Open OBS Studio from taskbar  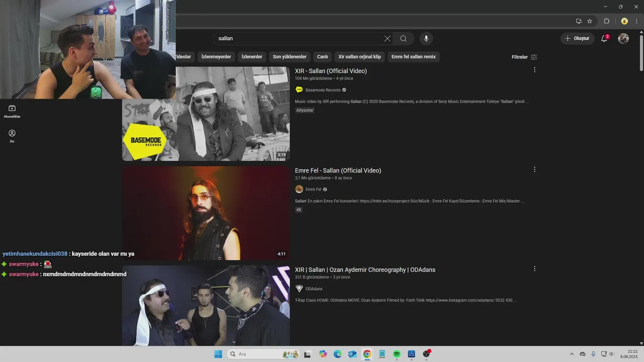tap(426, 354)
